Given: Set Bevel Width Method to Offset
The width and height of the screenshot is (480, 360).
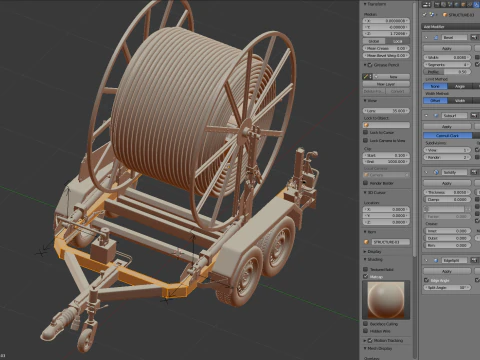Looking at the screenshot, I should [x=435, y=100].
